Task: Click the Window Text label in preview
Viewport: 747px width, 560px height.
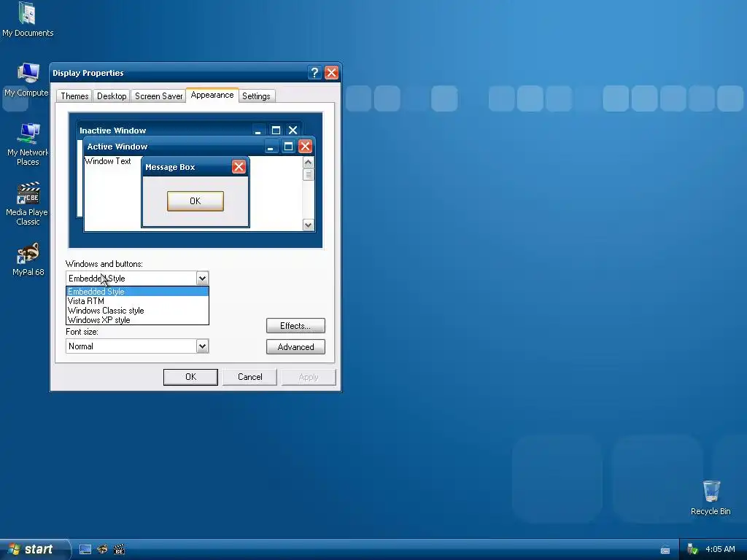Action: point(108,161)
